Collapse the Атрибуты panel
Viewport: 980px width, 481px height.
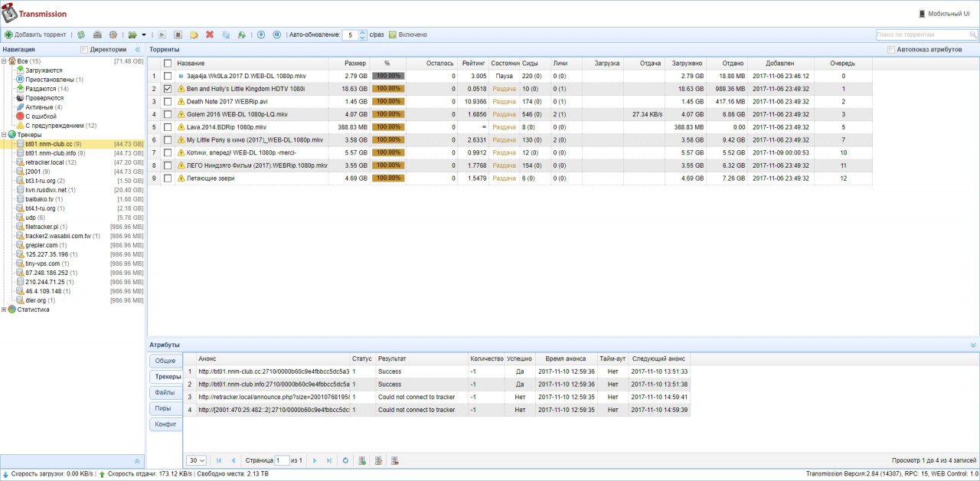(973, 345)
